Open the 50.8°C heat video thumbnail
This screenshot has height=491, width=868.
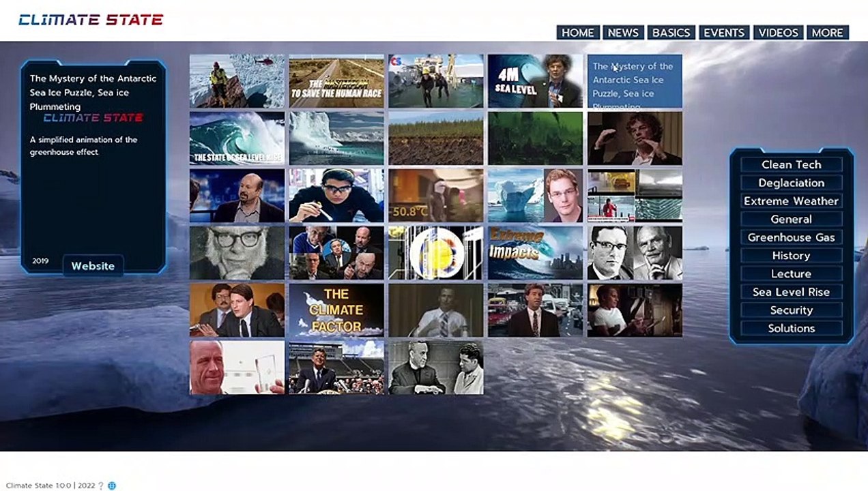[436, 196]
